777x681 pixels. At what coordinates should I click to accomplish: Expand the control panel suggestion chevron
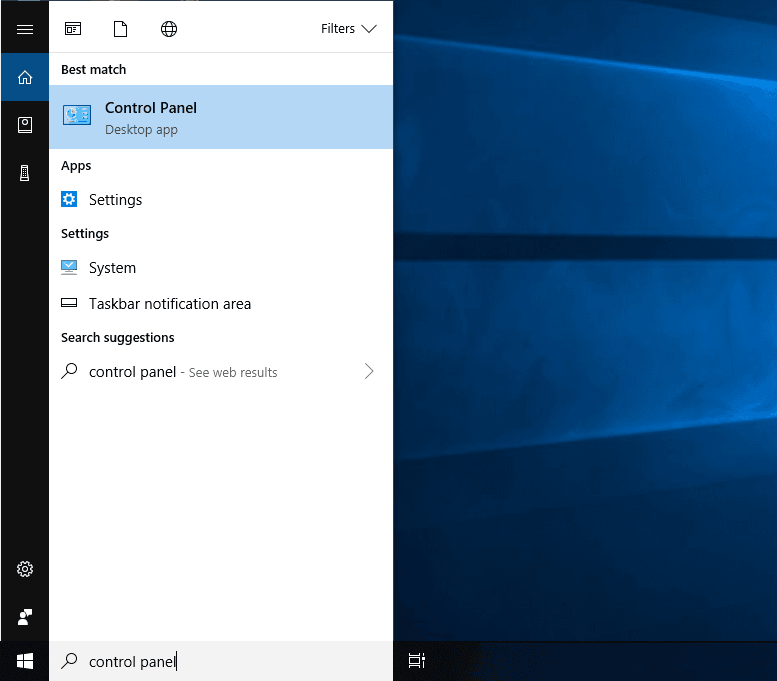coord(369,371)
